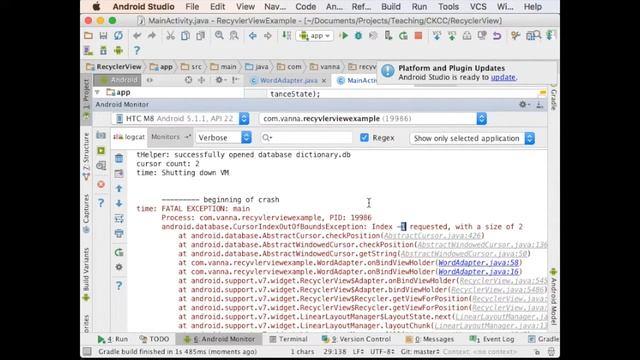
Task: Toggle the Regex checkbox
Action: (364, 138)
